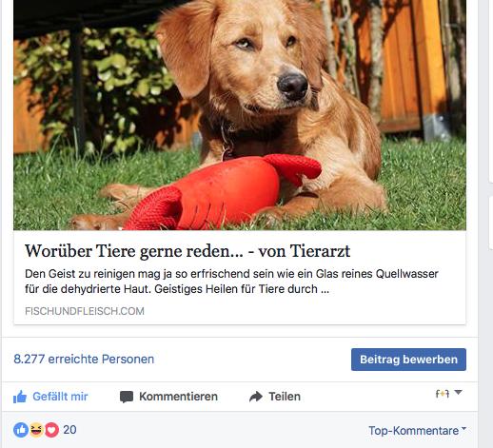Click the thumbs-up icon beside Gefällt mir
Image resolution: width=493 pixels, height=448 pixels.
pyautogui.click(x=20, y=397)
